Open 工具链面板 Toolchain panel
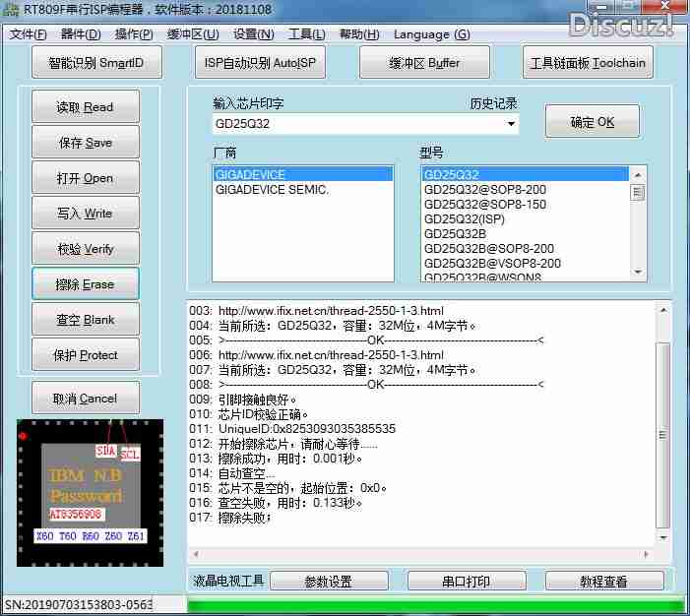690x616 pixels. click(588, 63)
